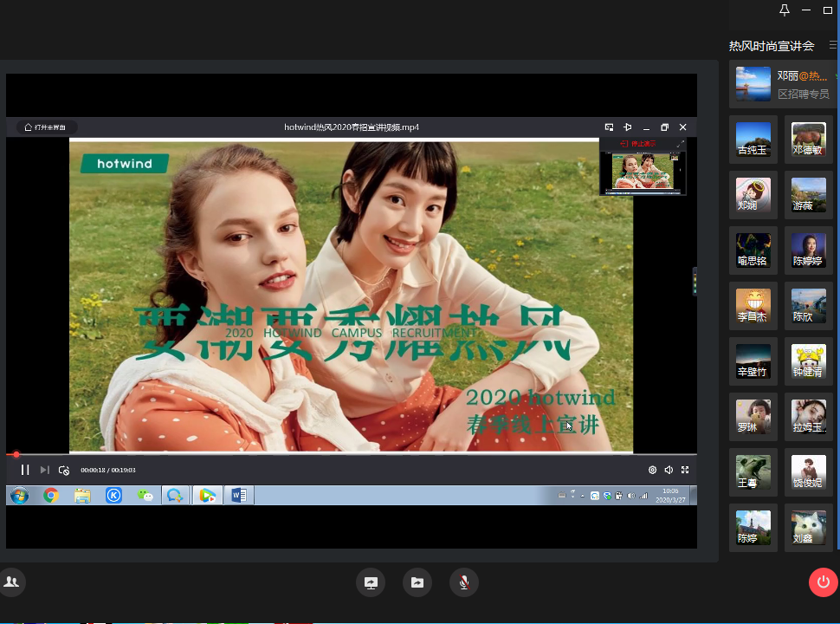The image size is (840, 624).
Task: Mute the video player volume icon
Action: 669,470
